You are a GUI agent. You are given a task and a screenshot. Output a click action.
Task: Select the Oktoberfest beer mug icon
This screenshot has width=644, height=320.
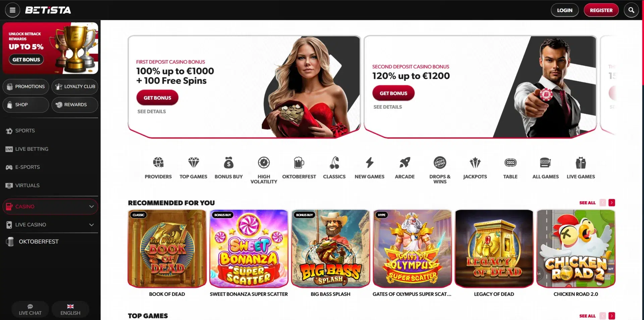point(299,163)
